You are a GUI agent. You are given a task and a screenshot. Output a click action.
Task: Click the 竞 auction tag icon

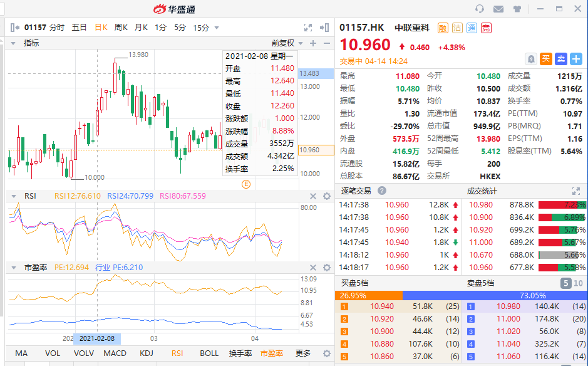point(486,28)
